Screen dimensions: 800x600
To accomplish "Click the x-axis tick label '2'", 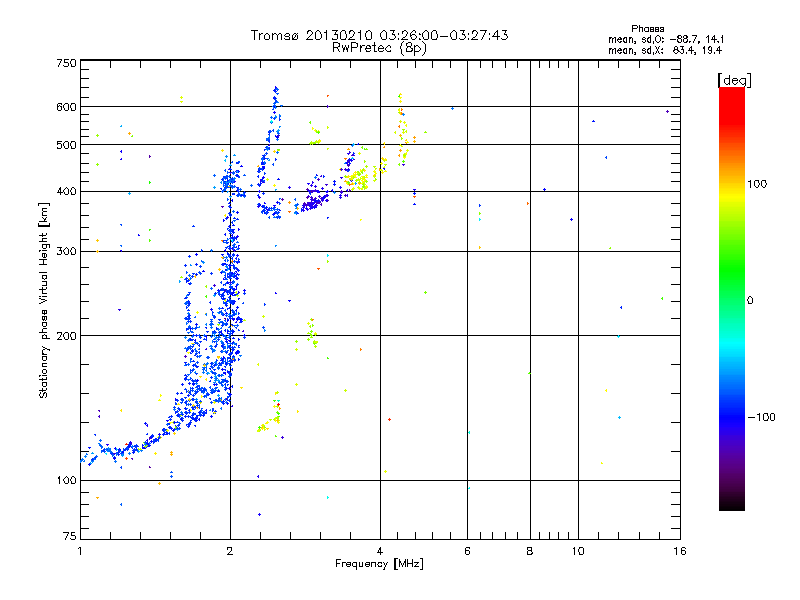I will coord(230,551).
